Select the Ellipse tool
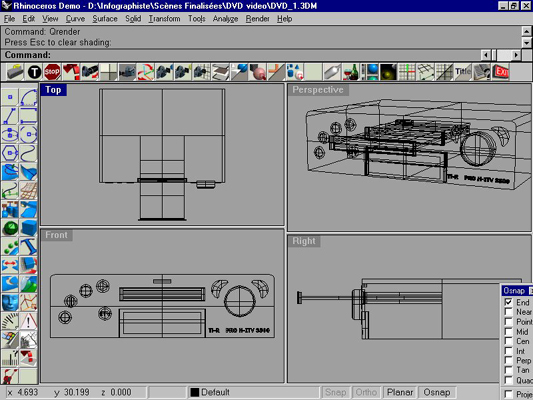Viewport: 533px width, 400px height. click(10, 135)
